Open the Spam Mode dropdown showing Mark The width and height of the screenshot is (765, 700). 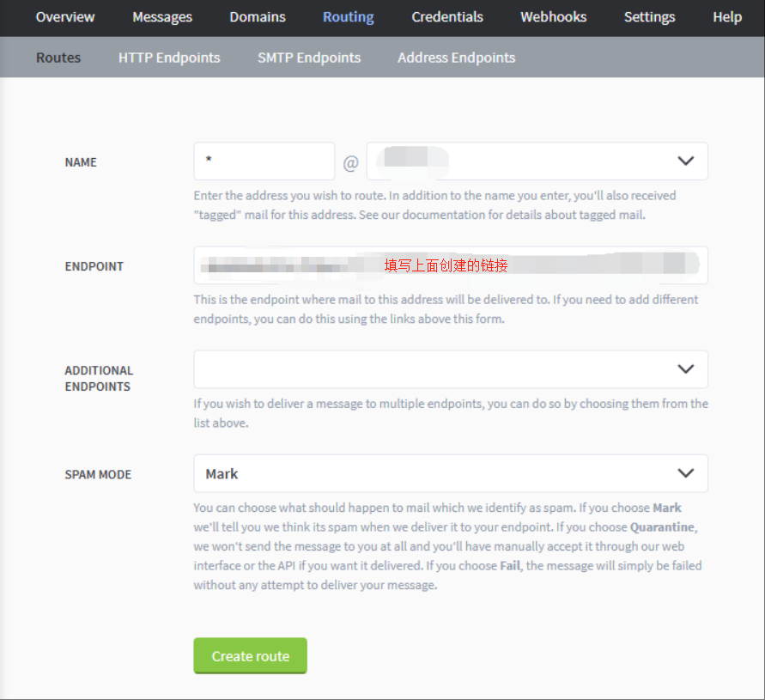(450, 473)
